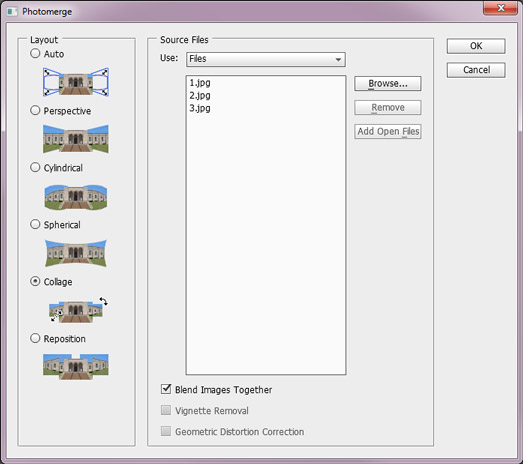The image size is (523, 464).
Task: Uncheck Blend Images Together
Action: pyautogui.click(x=166, y=389)
